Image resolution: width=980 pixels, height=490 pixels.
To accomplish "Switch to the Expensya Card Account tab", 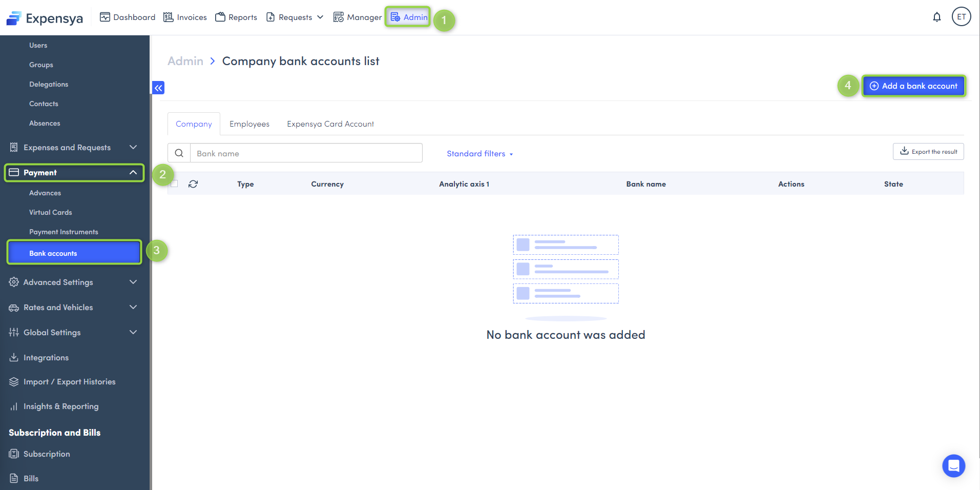I will [330, 124].
